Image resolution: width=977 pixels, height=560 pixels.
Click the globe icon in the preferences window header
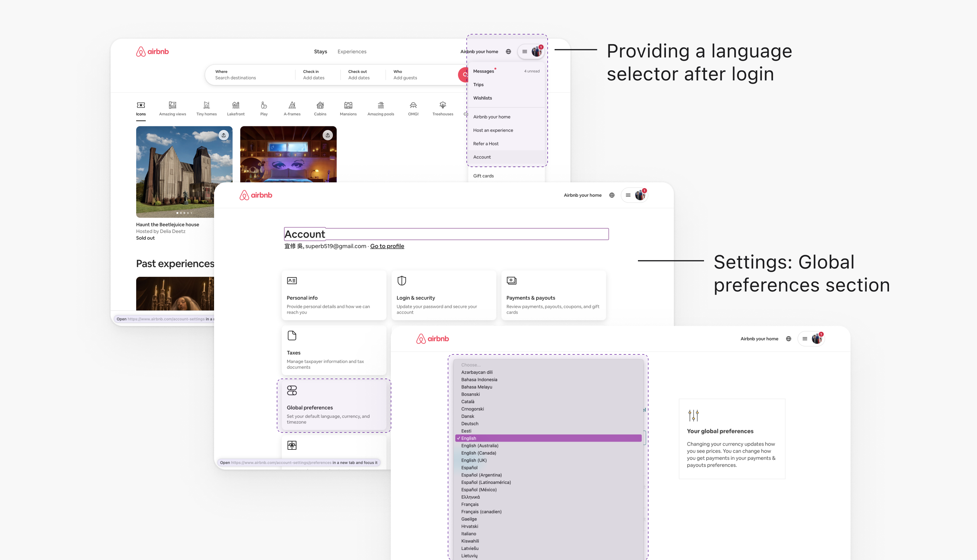click(x=788, y=339)
